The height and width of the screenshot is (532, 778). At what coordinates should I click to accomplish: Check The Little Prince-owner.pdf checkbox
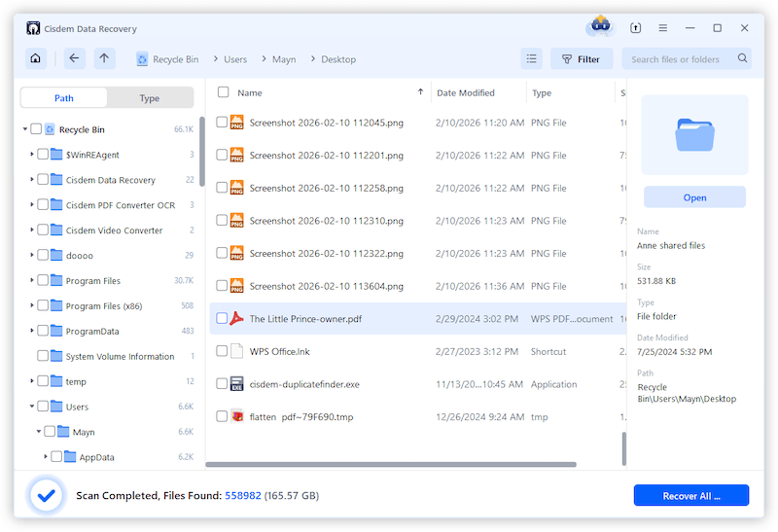[x=222, y=318]
